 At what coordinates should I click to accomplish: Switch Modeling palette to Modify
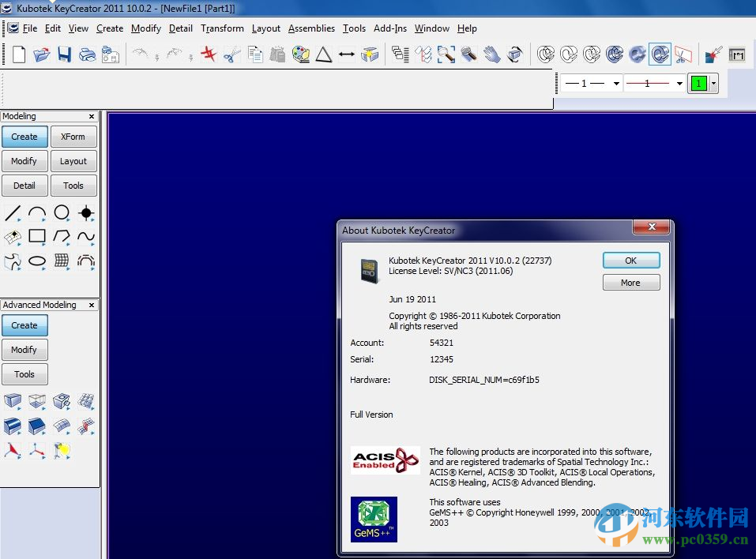[x=24, y=161]
